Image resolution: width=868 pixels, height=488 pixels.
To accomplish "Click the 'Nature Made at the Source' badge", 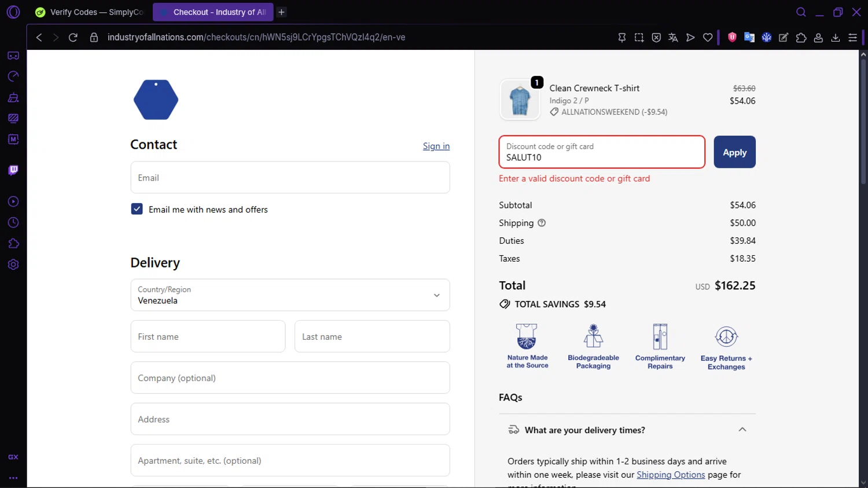I will click(527, 346).
